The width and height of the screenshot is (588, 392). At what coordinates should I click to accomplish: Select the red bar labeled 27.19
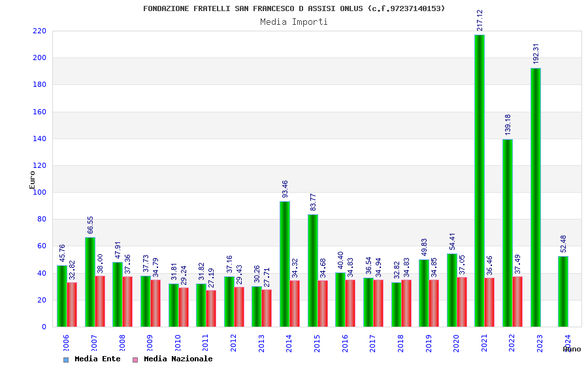tap(211, 308)
